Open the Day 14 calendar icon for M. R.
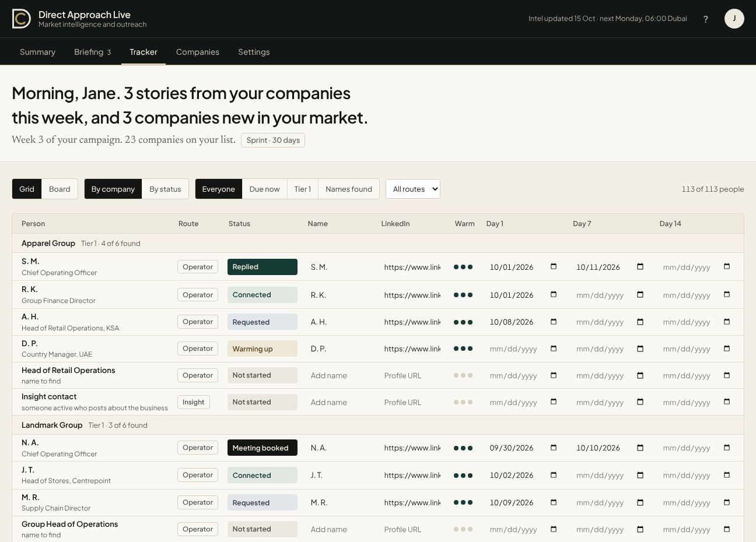 tap(727, 502)
